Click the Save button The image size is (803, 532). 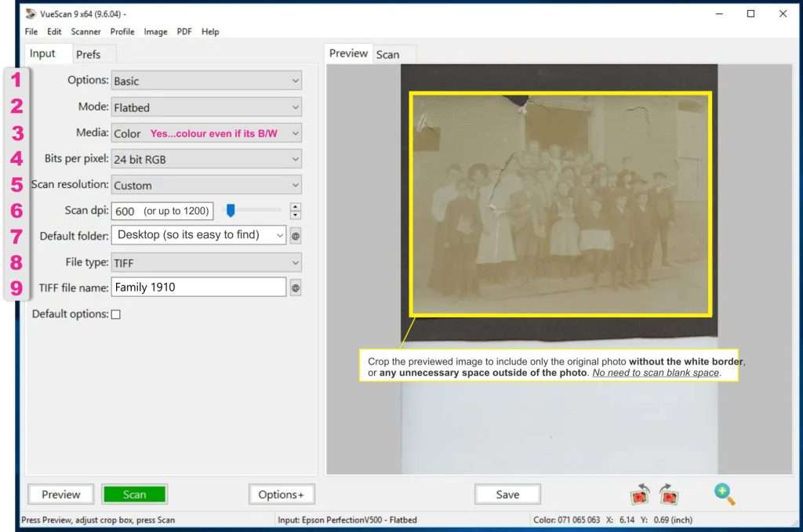507,494
